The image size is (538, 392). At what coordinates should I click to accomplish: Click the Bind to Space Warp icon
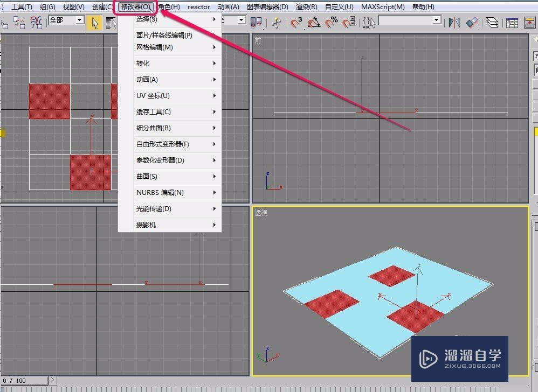(x=36, y=23)
